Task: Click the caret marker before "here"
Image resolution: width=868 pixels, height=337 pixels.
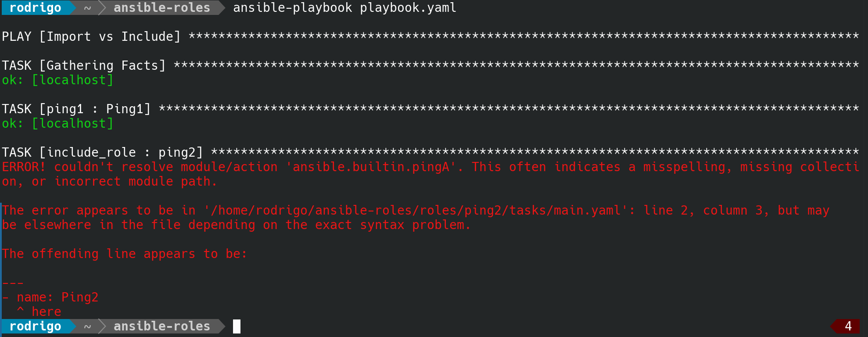Action: click(20, 311)
